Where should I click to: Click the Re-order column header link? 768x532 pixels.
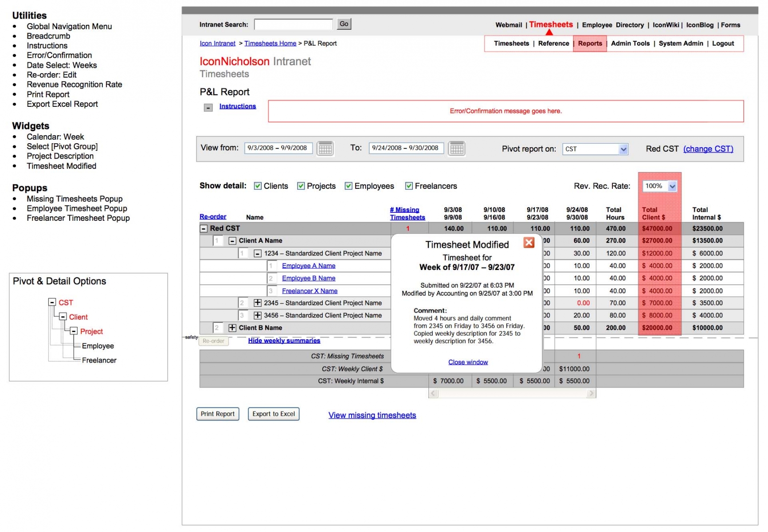[x=213, y=217]
